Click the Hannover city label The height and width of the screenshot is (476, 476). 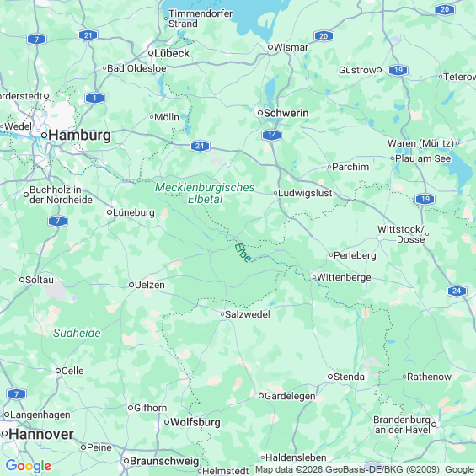click(41, 434)
